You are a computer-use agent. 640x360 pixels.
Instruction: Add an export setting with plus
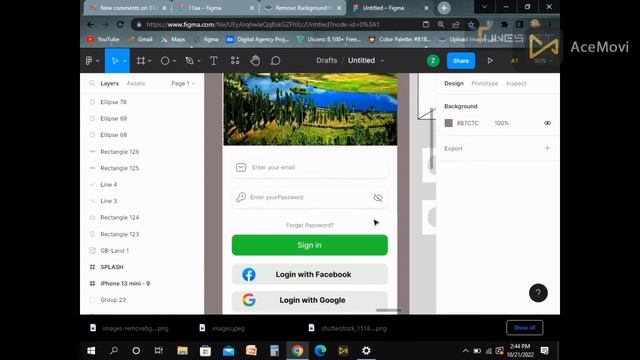pyautogui.click(x=547, y=148)
